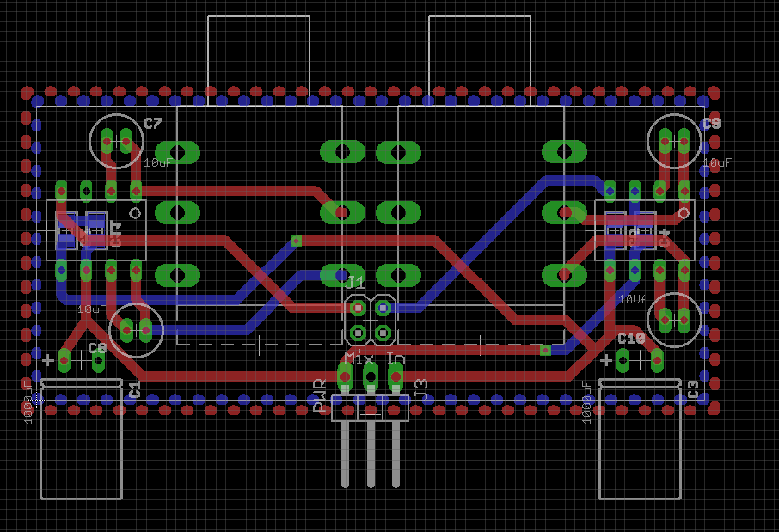The height and width of the screenshot is (532, 779).
Task: Select the C3 designator text
Action: pos(693,389)
